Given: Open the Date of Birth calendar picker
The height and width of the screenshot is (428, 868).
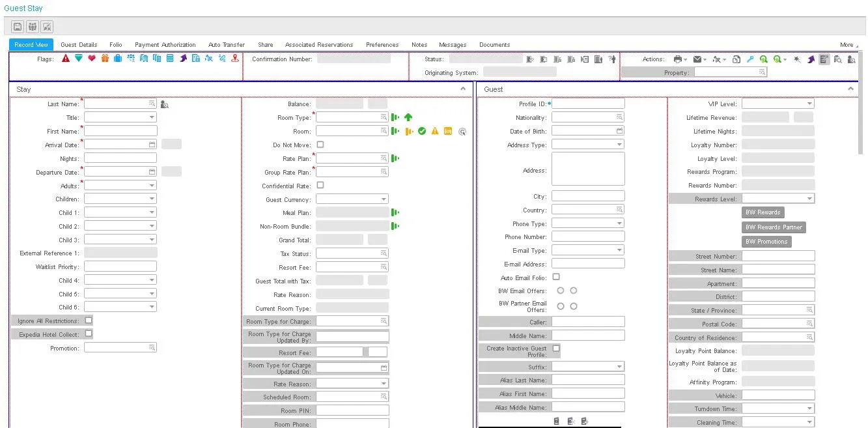Looking at the screenshot, I should pos(620,131).
